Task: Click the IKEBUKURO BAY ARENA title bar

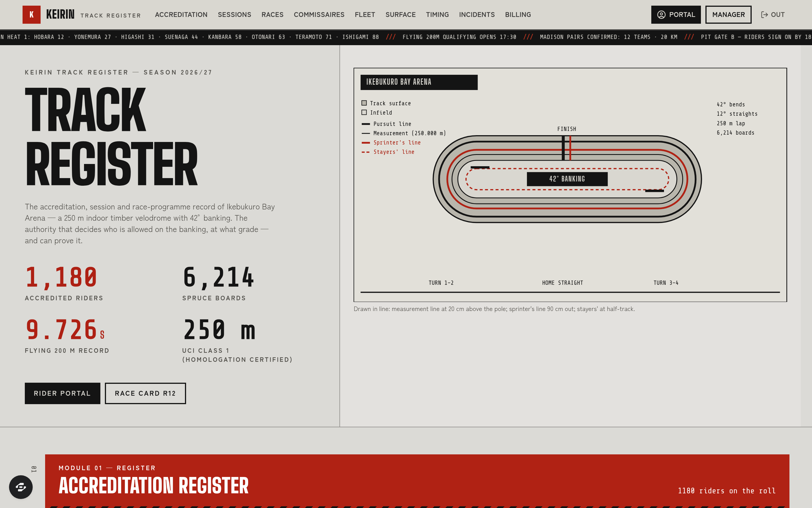Action: [419, 82]
